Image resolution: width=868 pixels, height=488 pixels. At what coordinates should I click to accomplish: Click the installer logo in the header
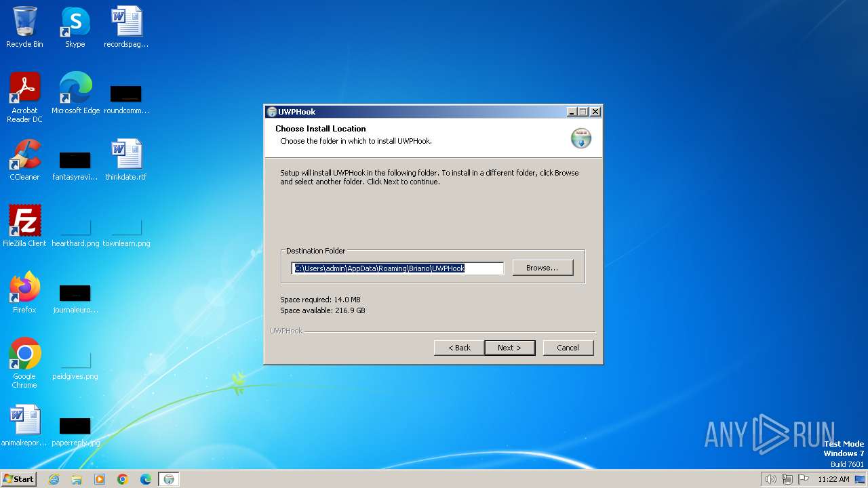point(581,138)
